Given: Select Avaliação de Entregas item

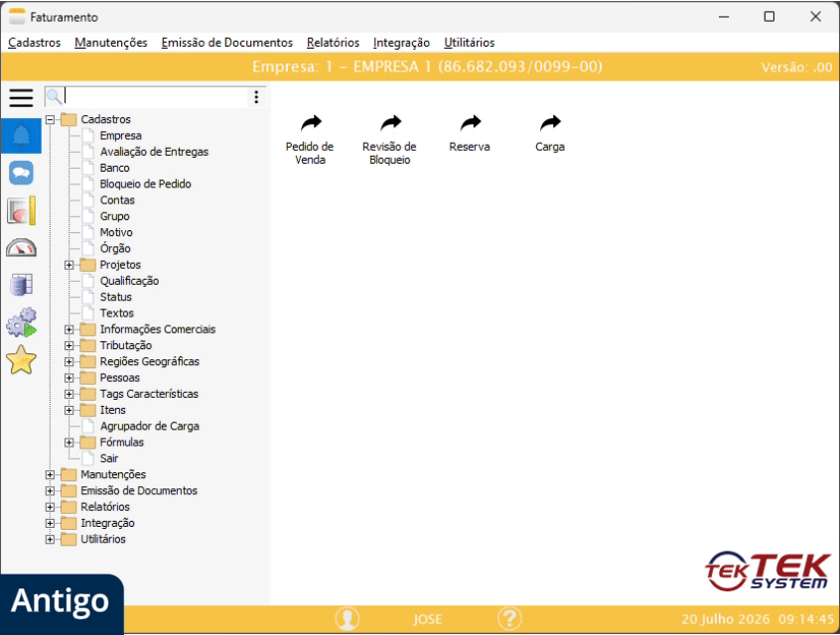Looking at the screenshot, I should coord(154,152).
